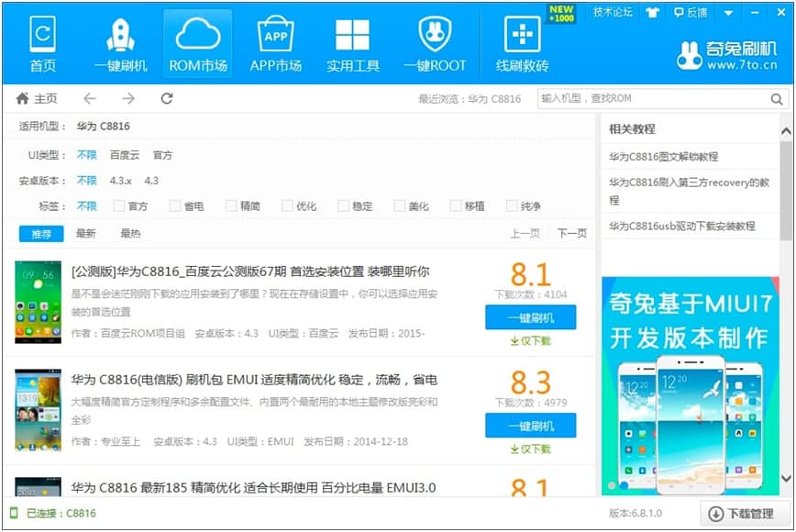
Task: Open 技术论坛 forum link
Action: pyautogui.click(x=614, y=12)
